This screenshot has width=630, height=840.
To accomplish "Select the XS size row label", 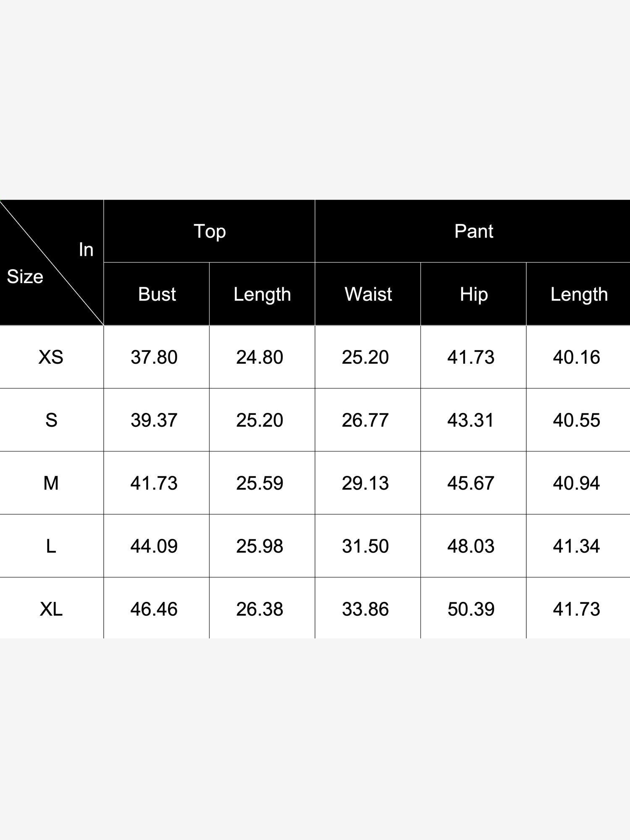I will (52, 357).
